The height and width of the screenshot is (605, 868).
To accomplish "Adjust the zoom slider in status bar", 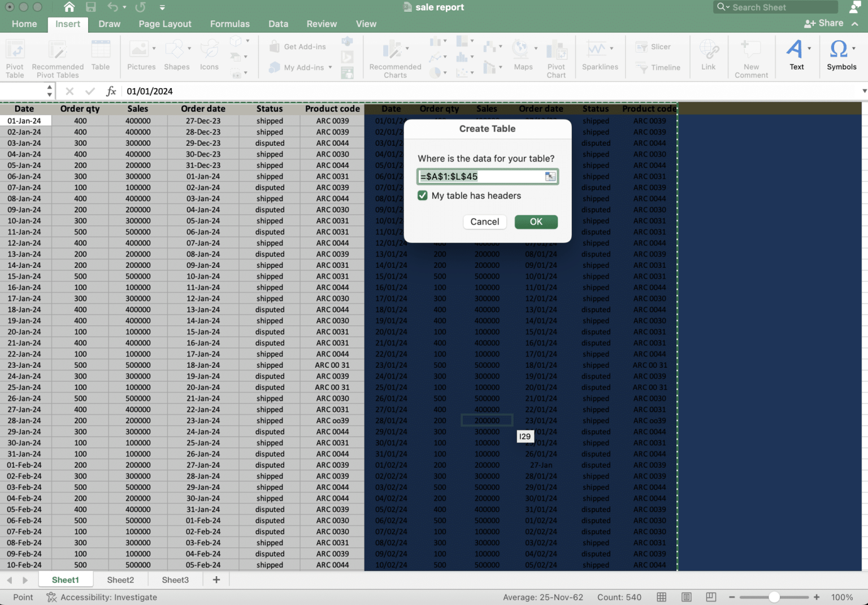I will point(773,597).
